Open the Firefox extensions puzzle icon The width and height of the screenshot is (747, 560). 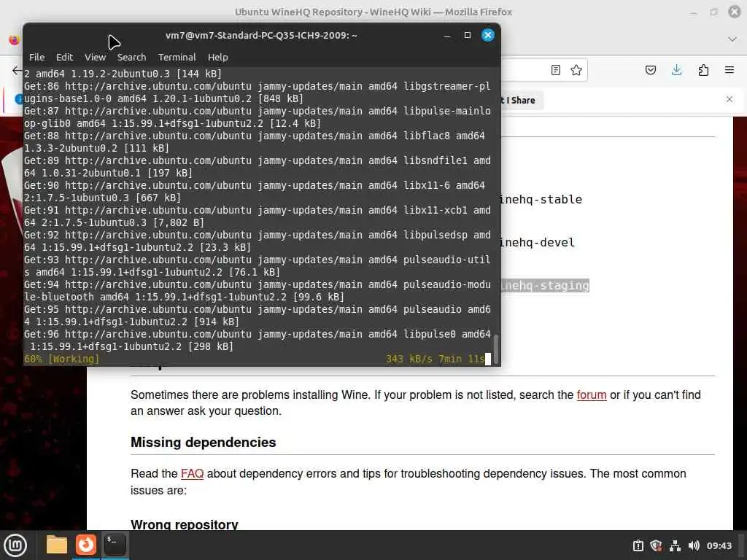pos(703,71)
